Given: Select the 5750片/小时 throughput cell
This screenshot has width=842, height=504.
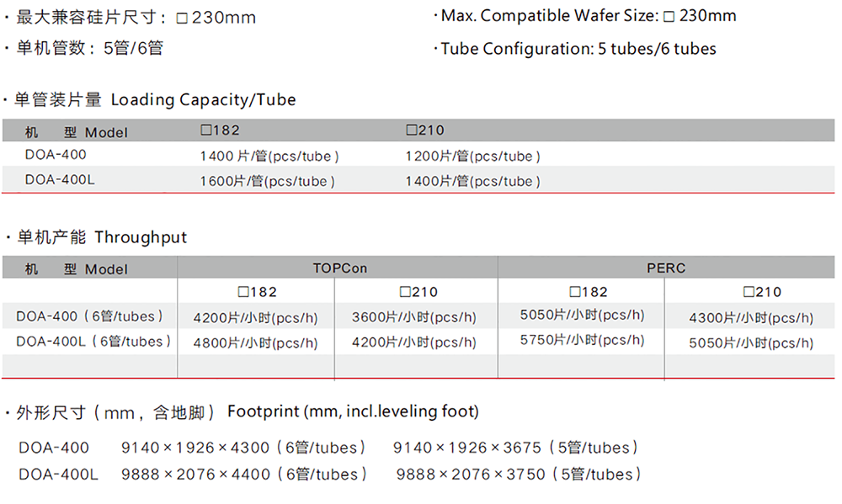Looking at the screenshot, I should [583, 340].
